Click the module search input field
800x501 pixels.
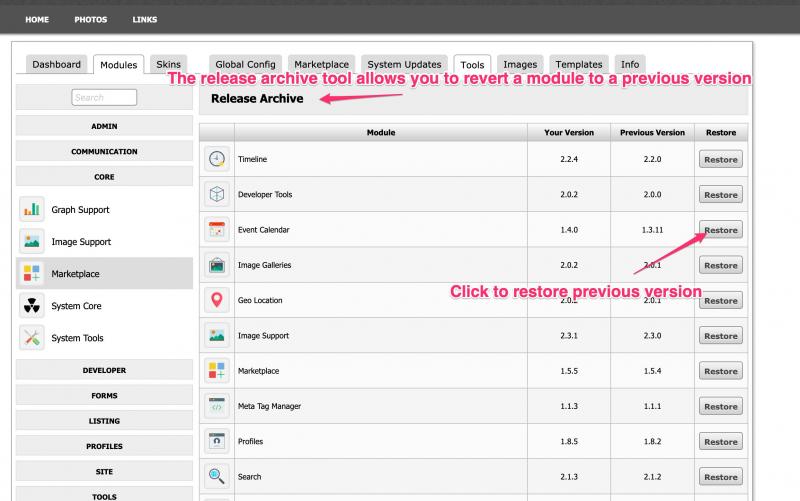(104, 97)
